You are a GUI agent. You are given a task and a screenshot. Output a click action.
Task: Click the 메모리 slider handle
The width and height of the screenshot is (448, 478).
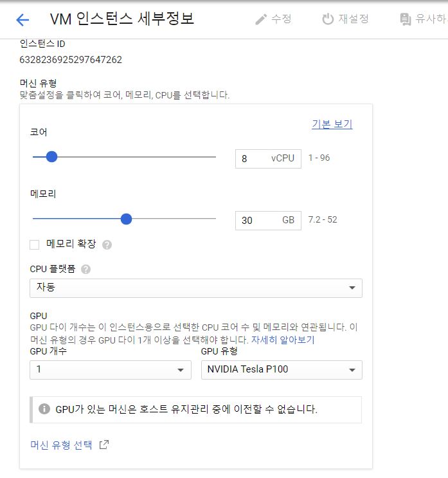pos(126,219)
